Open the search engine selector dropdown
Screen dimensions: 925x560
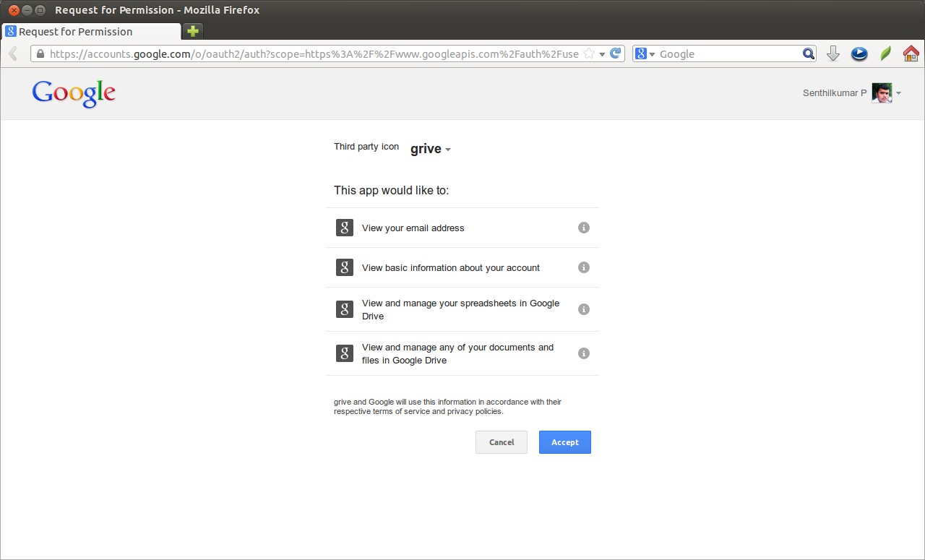pyautogui.click(x=645, y=53)
